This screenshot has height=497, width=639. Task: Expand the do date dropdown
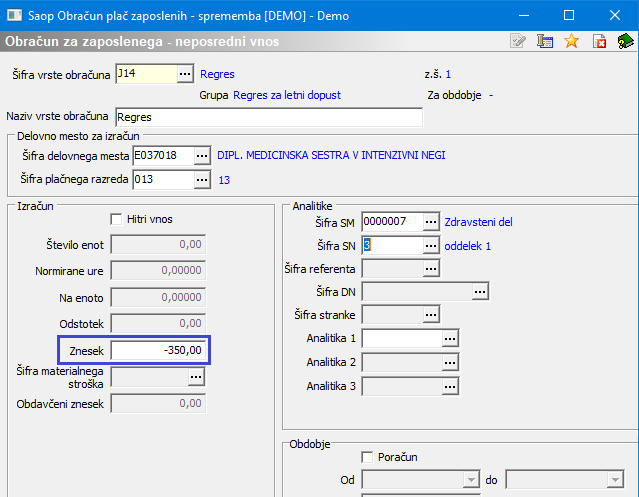615,479
